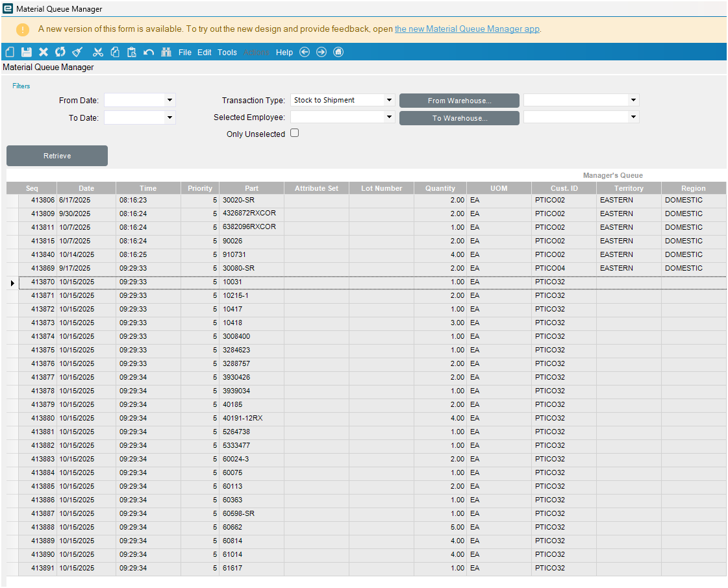Click the Home icon in toolbar
Image resolution: width=728 pixels, height=588 pixels.
coord(338,52)
